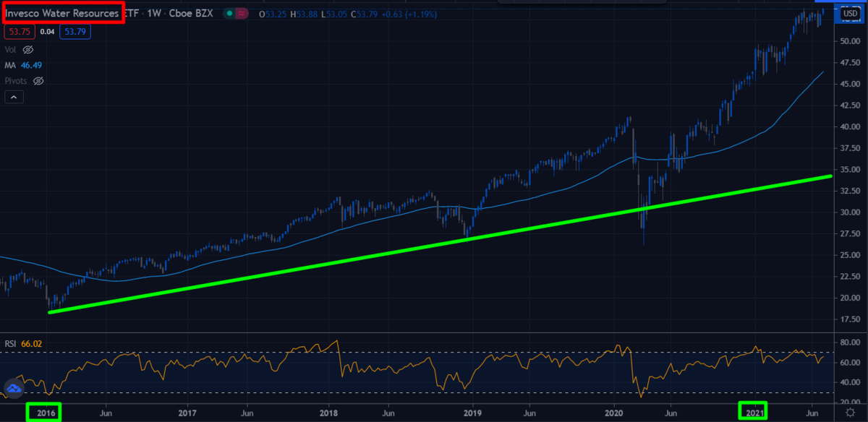Click the TradingView logo icon near RSI pane
This screenshot has height=422, width=868.
click(x=14, y=389)
